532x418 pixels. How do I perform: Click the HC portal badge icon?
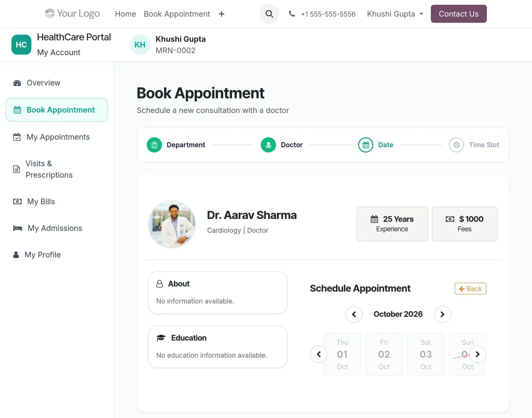pos(21,45)
